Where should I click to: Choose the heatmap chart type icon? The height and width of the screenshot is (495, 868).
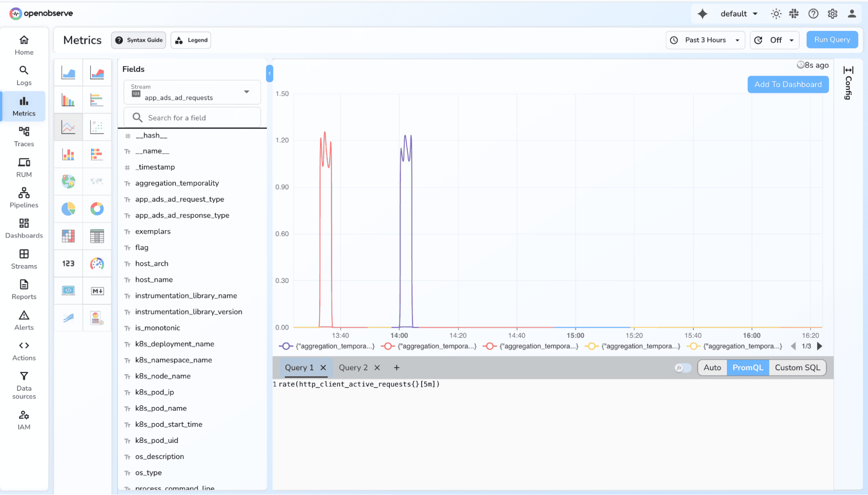click(68, 236)
